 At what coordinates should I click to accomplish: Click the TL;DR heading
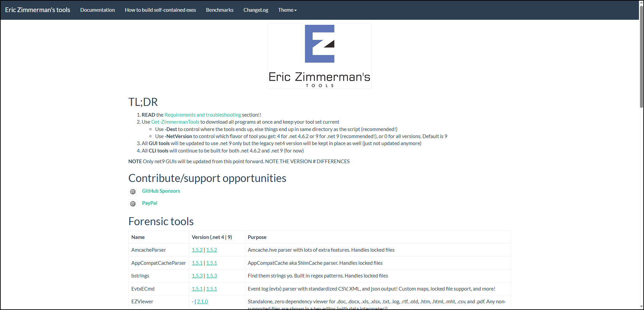click(x=143, y=102)
